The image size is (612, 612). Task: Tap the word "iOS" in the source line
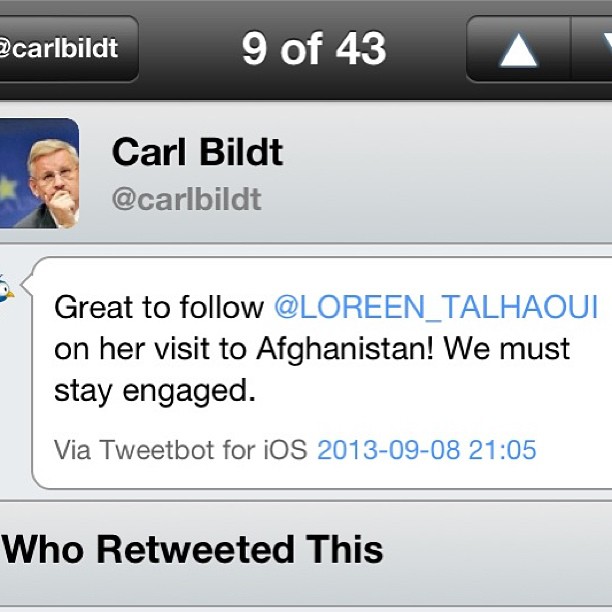[285, 449]
